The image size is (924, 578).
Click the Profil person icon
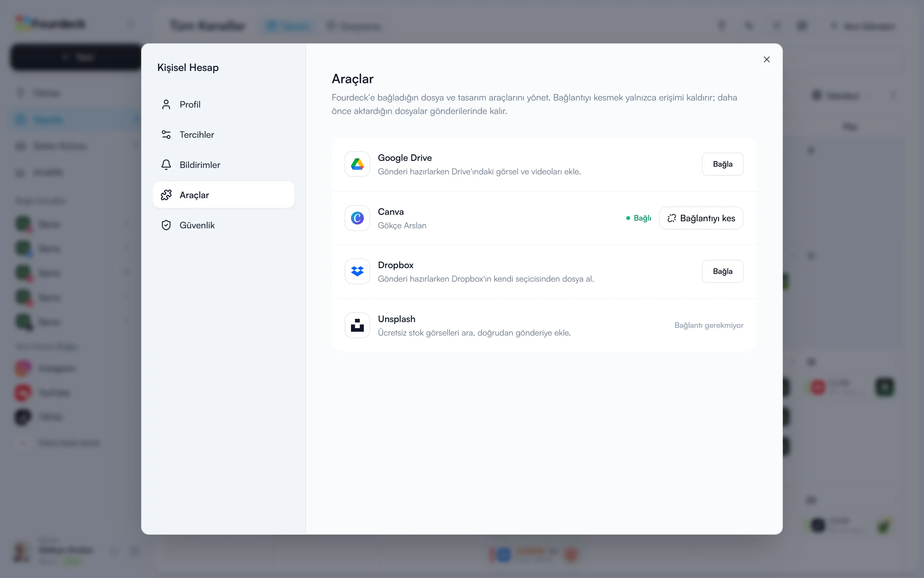pyautogui.click(x=166, y=104)
